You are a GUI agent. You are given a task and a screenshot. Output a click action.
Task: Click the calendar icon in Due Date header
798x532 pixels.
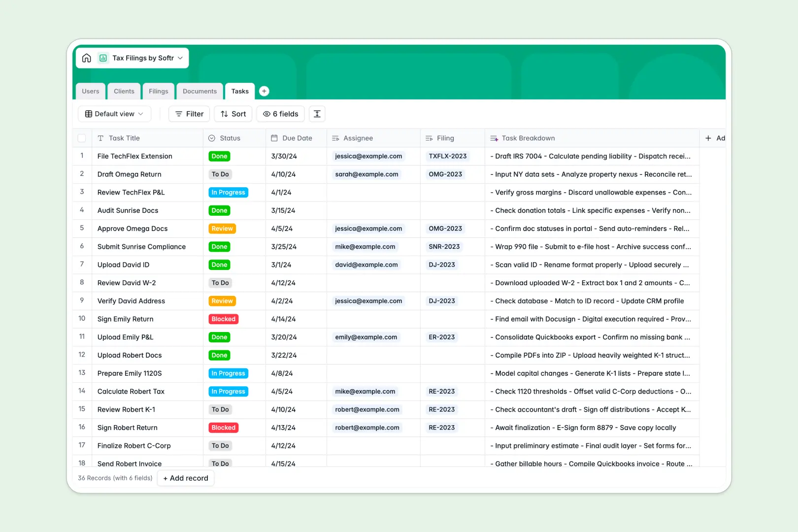click(x=273, y=138)
